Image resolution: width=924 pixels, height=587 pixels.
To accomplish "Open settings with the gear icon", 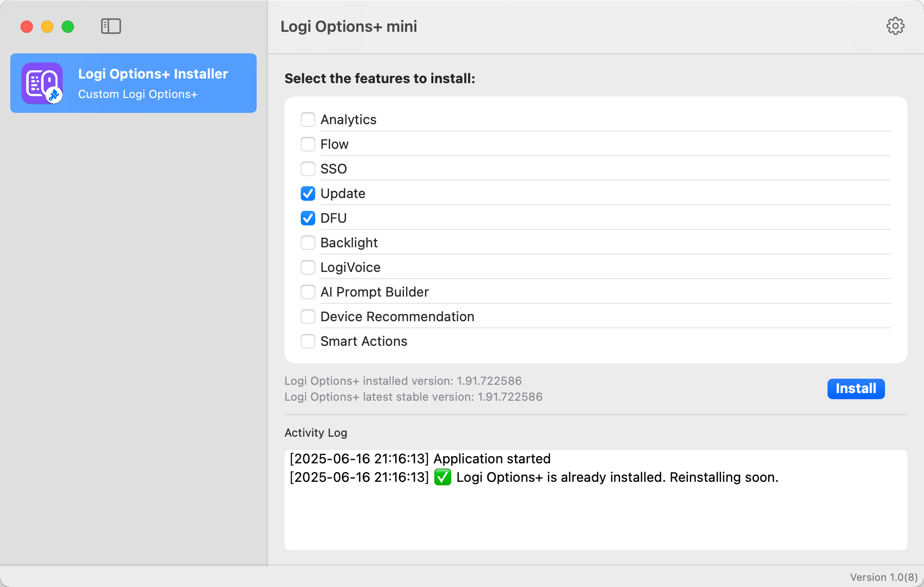I will [x=895, y=26].
